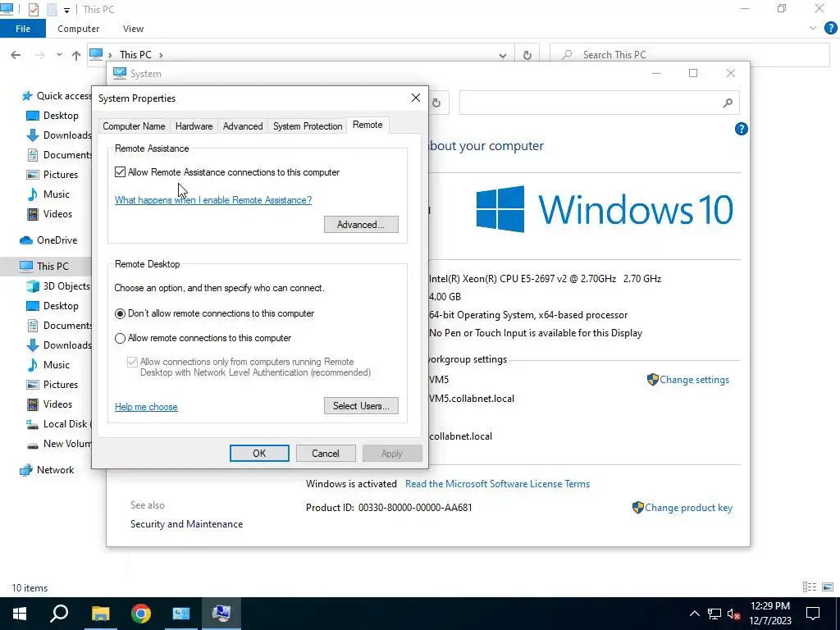Click the System window search box
The image size is (840, 630).
[x=600, y=103]
